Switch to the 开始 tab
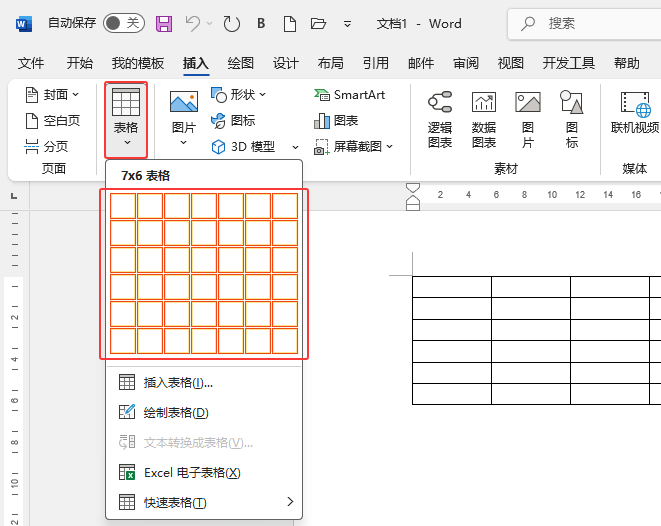661x526 pixels. click(x=80, y=63)
